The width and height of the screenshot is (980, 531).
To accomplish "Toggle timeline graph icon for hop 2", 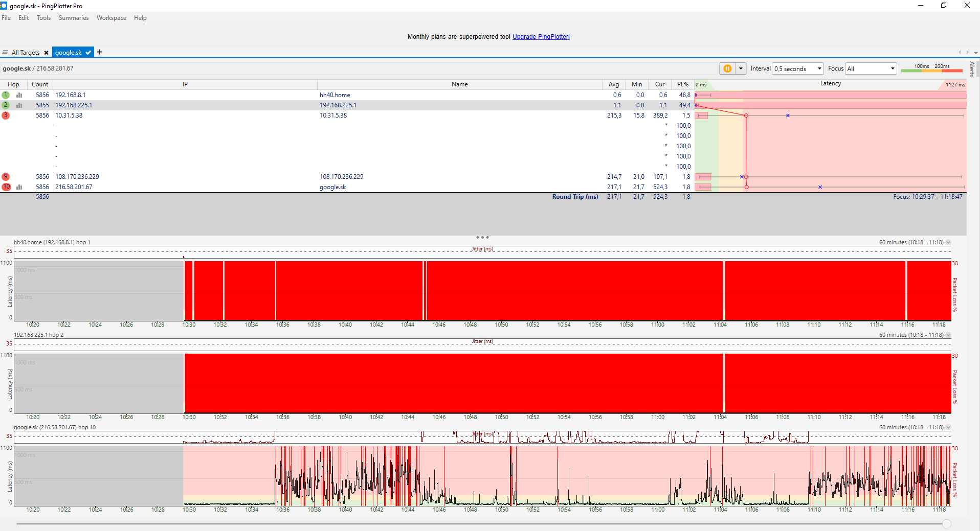I will tap(19, 105).
